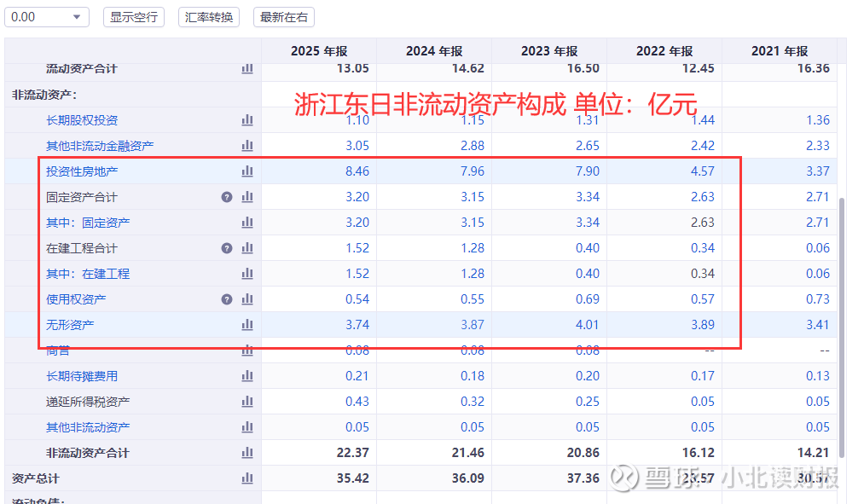Click the 非流动资产： section label
Viewport: 864px width, 504px height.
44,95
